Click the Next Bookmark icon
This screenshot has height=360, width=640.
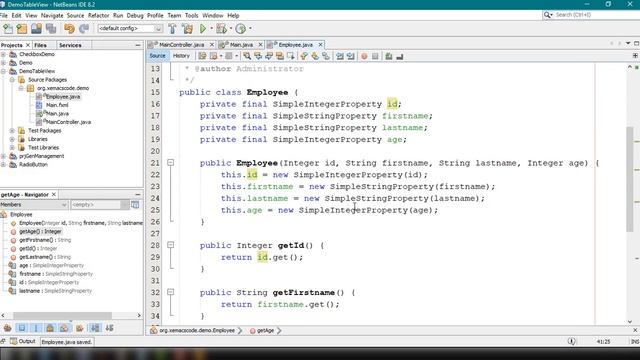(315, 56)
